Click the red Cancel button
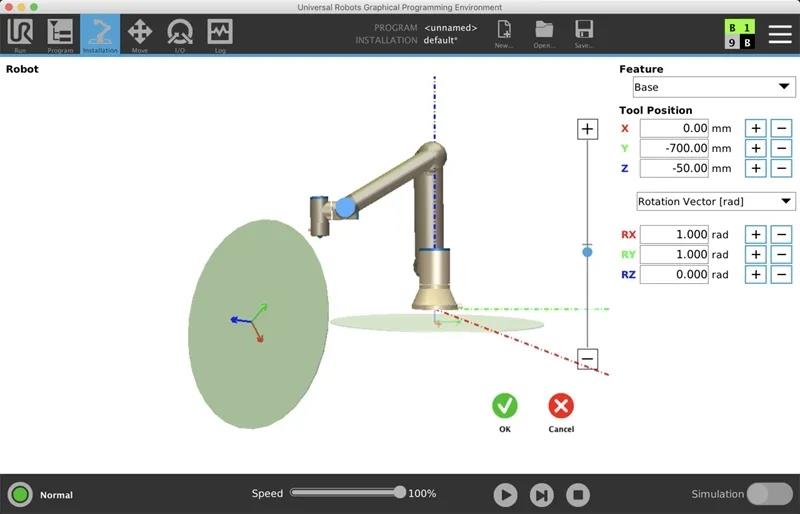Image resolution: width=800 pixels, height=514 pixels. pyautogui.click(x=561, y=406)
